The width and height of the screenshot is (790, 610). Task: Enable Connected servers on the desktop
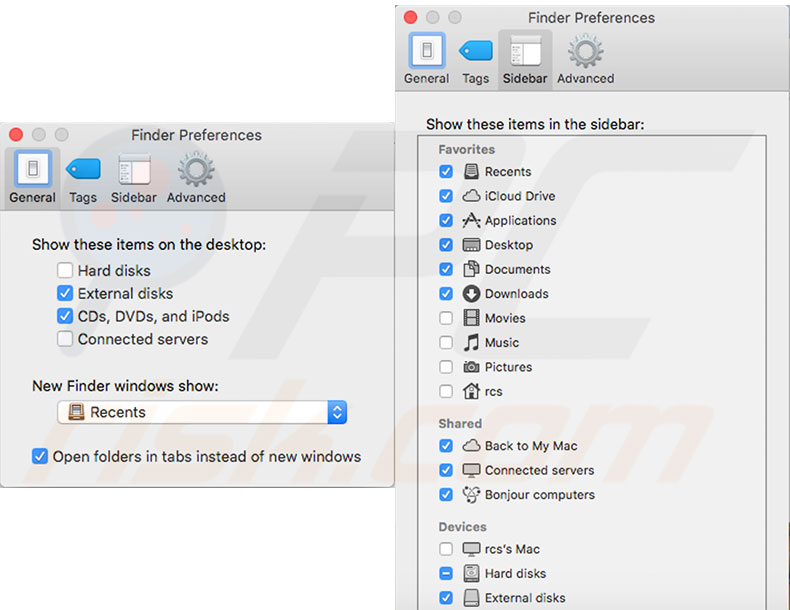point(64,339)
